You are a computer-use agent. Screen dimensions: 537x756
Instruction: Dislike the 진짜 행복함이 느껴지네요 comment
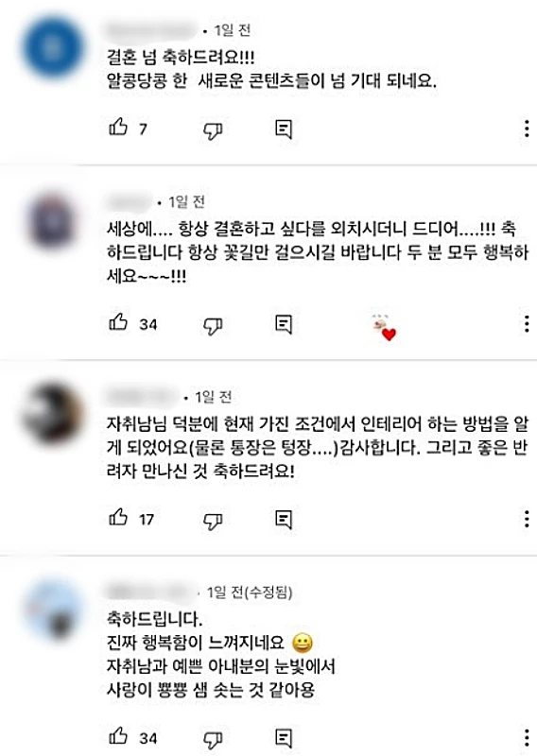pos(213,739)
